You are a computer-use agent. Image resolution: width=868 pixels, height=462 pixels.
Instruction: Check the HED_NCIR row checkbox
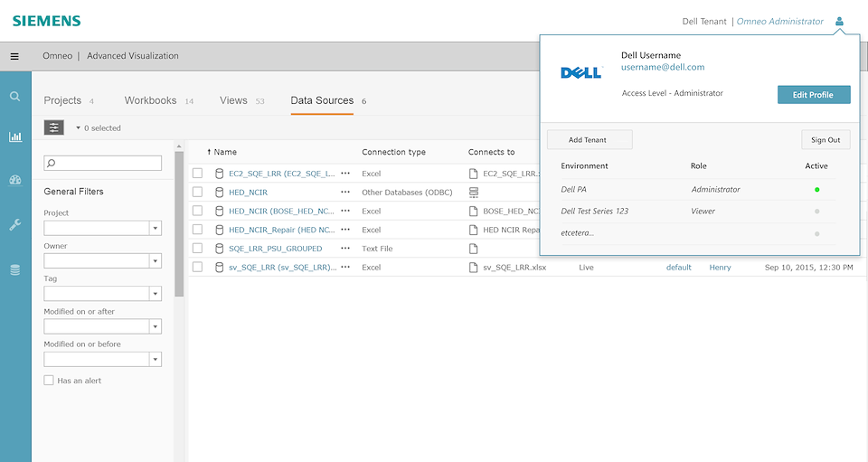(198, 192)
